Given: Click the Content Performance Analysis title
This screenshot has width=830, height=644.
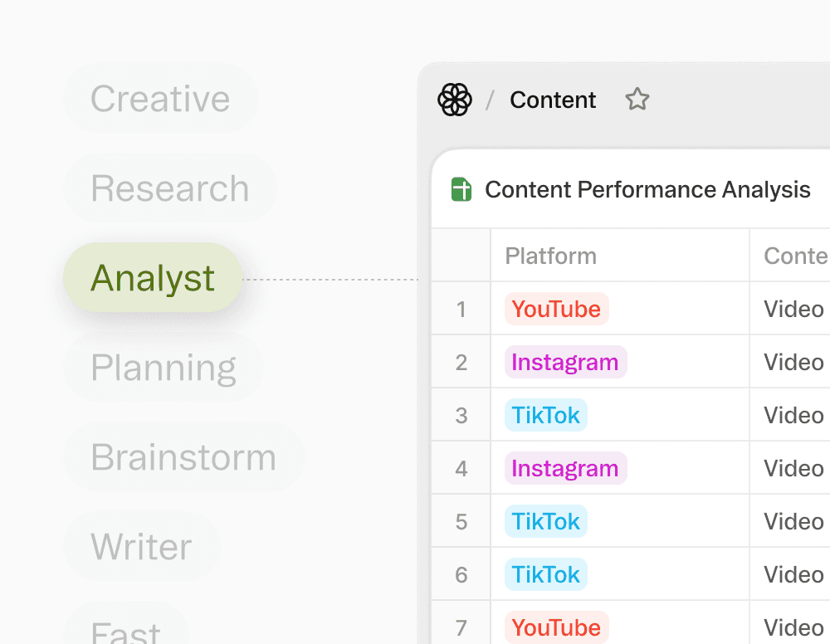Looking at the screenshot, I should pyautogui.click(x=647, y=190).
